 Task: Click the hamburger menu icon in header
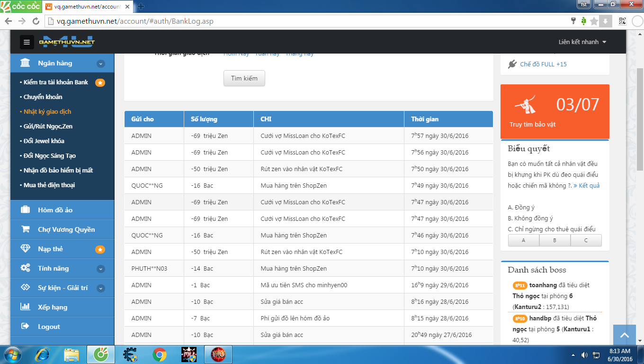click(x=27, y=42)
